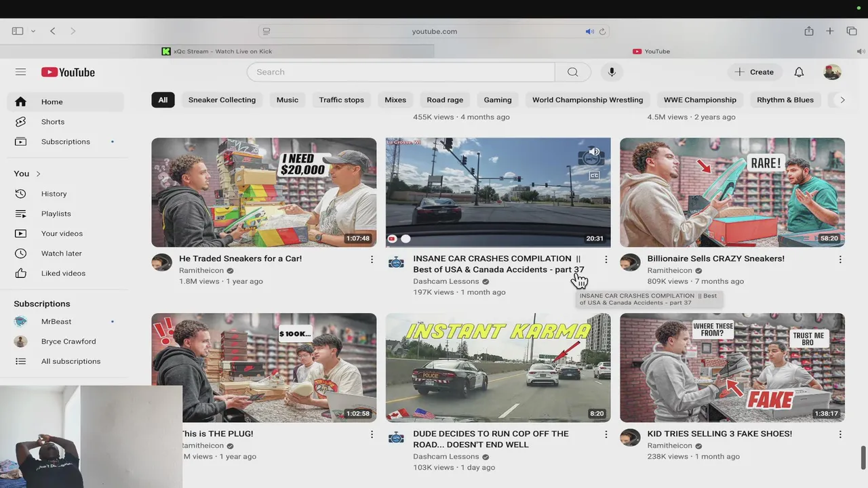Open options for DUDE DECIDES TO RUN COP video
Screen dimensions: 868x488
pyautogui.click(x=606, y=434)
